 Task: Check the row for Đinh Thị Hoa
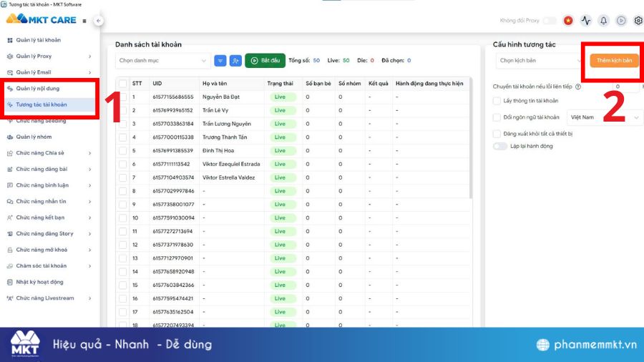click(x=123, y=151)
